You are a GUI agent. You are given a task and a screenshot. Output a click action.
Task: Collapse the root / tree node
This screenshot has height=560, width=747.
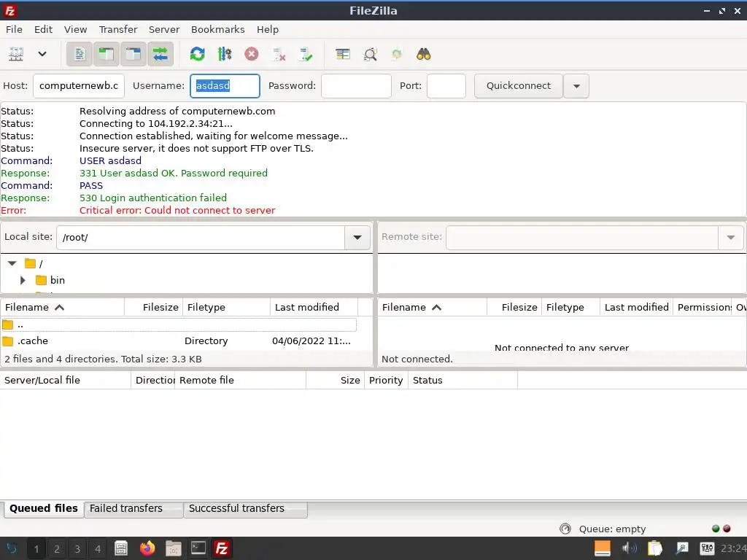[12, 263]
